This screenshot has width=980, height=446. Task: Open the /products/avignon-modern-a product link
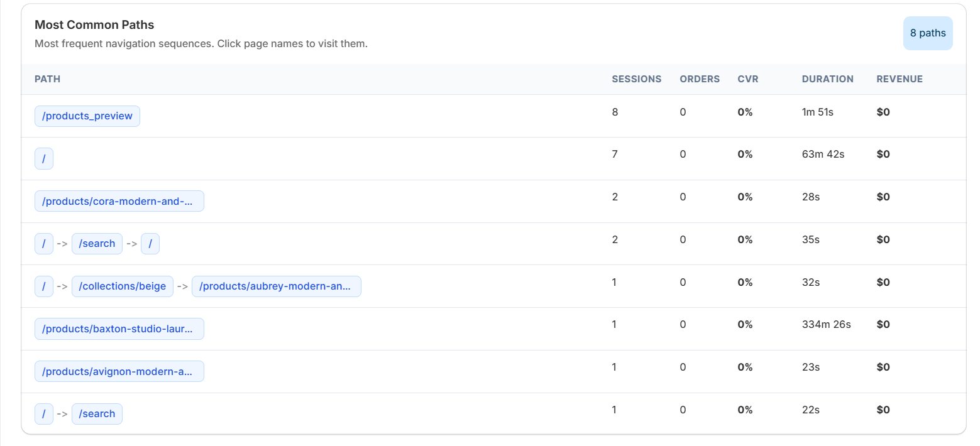119,371
